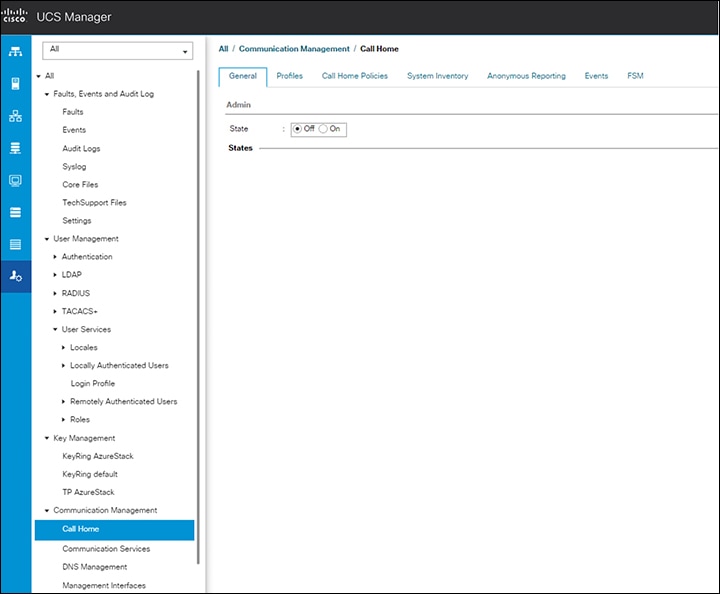Viewport: 720px width, 594px height.
Task: Select Syslog in the tree
Action: click(x=74, y=167)
